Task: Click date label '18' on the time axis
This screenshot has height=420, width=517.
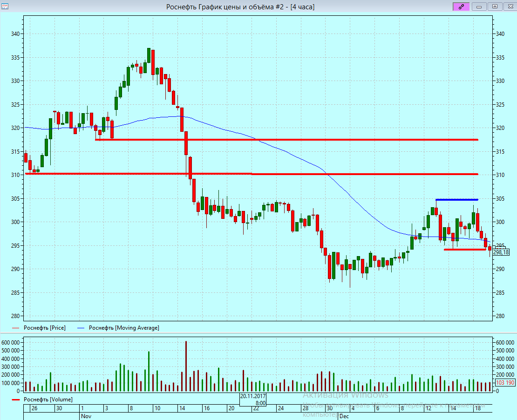Action: click(x=478, y=408)
